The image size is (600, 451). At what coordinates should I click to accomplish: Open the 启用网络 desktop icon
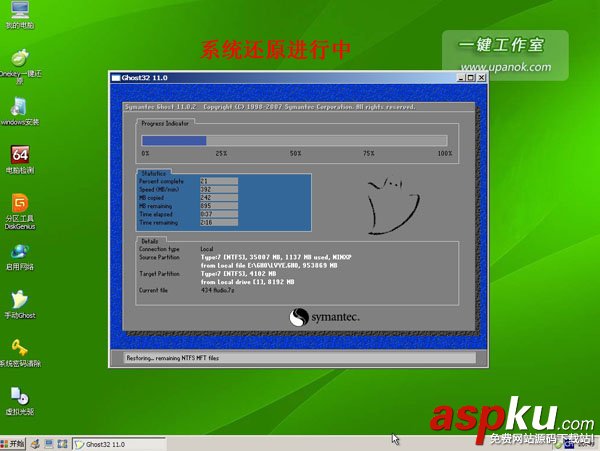click(19, 252)
